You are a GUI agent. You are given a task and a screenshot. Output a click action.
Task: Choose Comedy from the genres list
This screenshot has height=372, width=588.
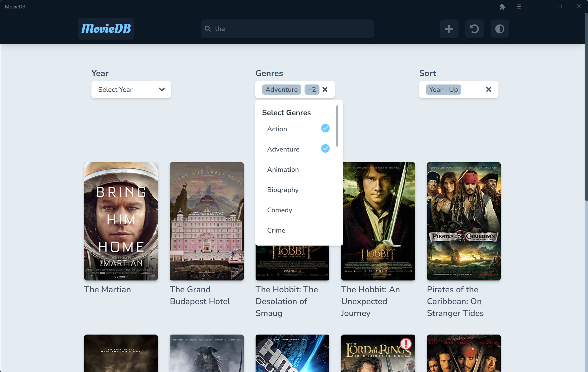pyautogui.click(x=280, y=210)
